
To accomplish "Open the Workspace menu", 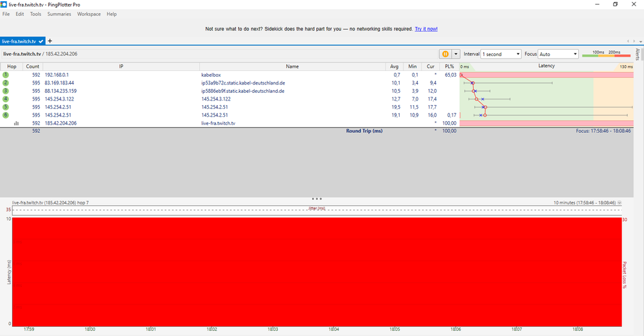I will tap(89, 14).
